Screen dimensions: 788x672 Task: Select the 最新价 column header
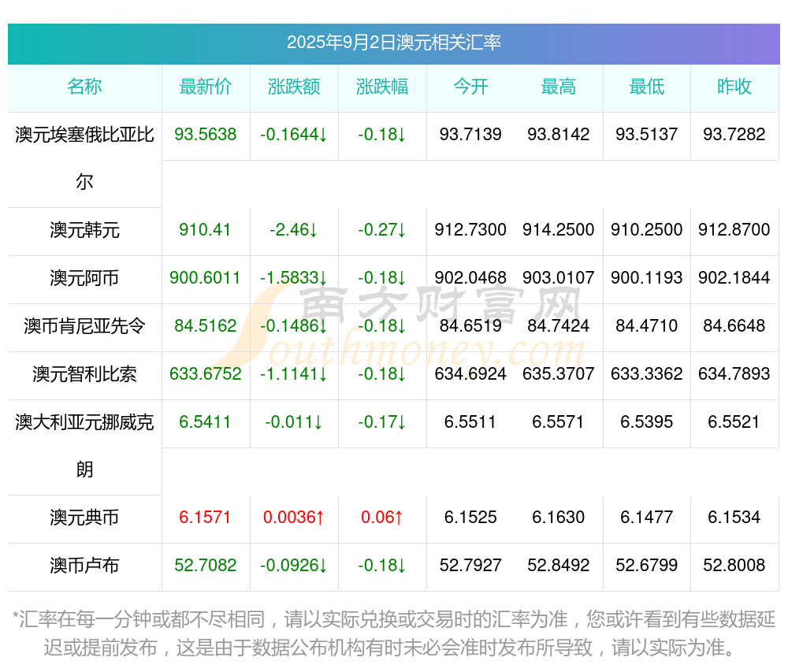point(206,87)
